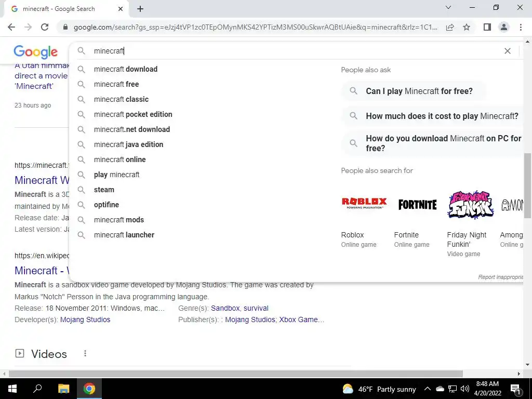532x399 pixels.
Task: Click the vertical scrollbar thumb
Action: click(527, 185)
